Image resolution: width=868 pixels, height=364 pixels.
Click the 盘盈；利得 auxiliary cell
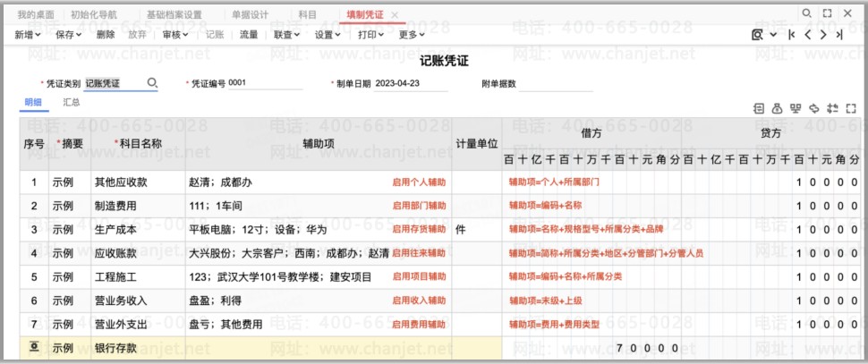point(319,301)
